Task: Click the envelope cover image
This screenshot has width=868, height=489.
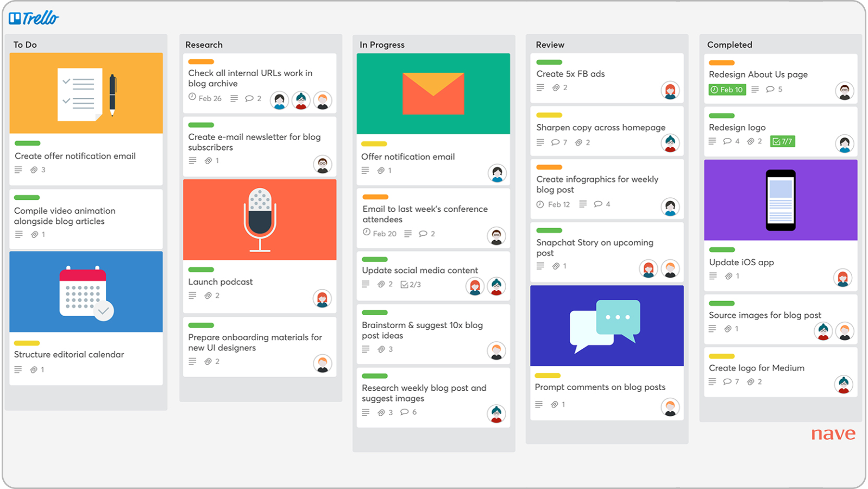Action: (x=433, y=93)
